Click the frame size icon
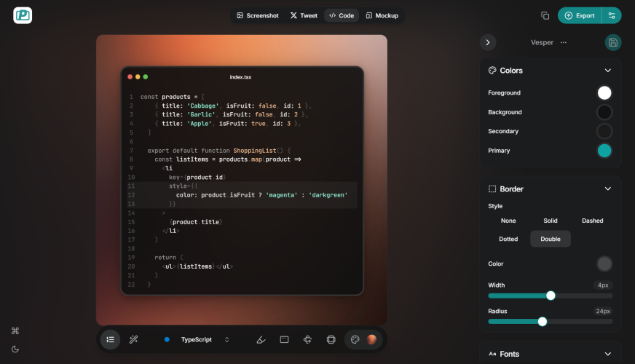Viewport: 635px width, 364px height. (x=331, y=340)
